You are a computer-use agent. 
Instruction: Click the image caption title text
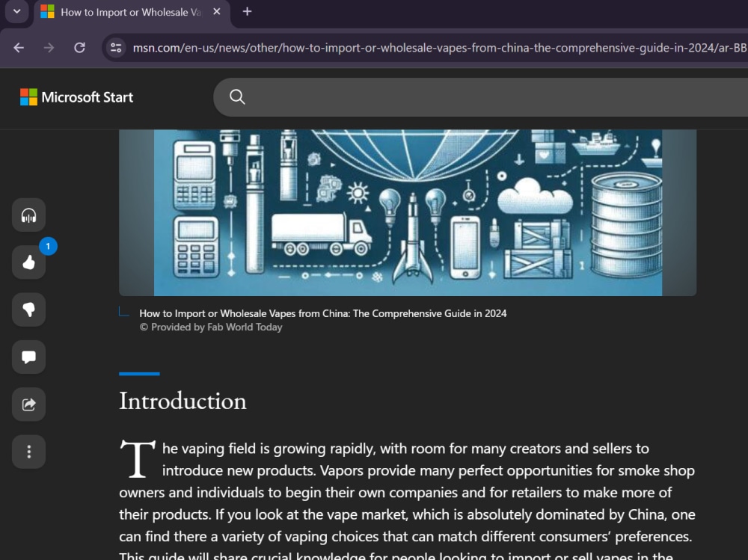tap(323, 313)
